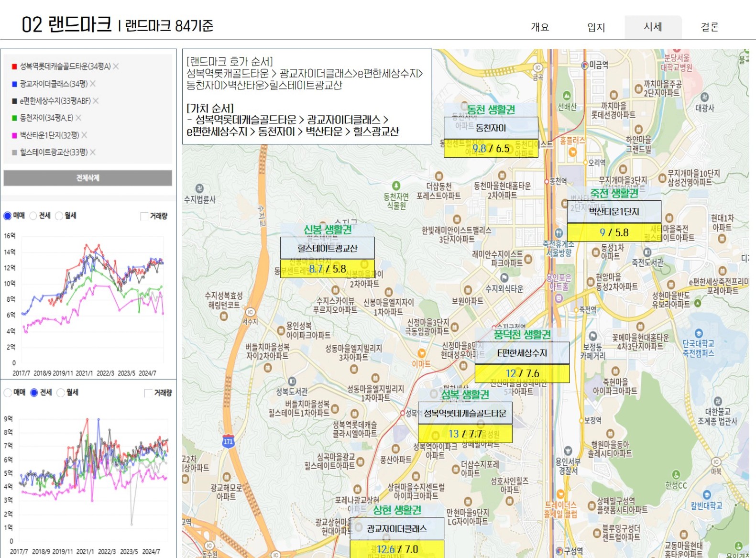Click the 수지법륜사 temple marker icon
This screenshot has height=558, width=756.
(199, 188)
